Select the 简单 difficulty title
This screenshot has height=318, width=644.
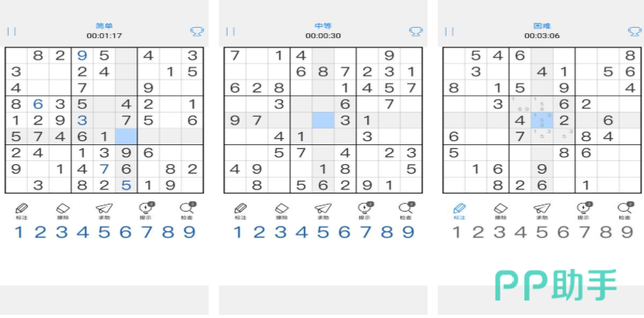pos(105,26)
